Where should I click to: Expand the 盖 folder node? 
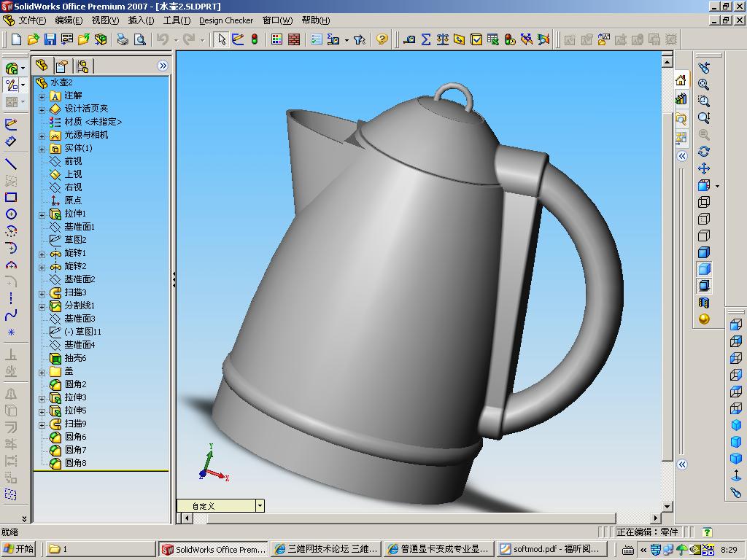point(42,373)
